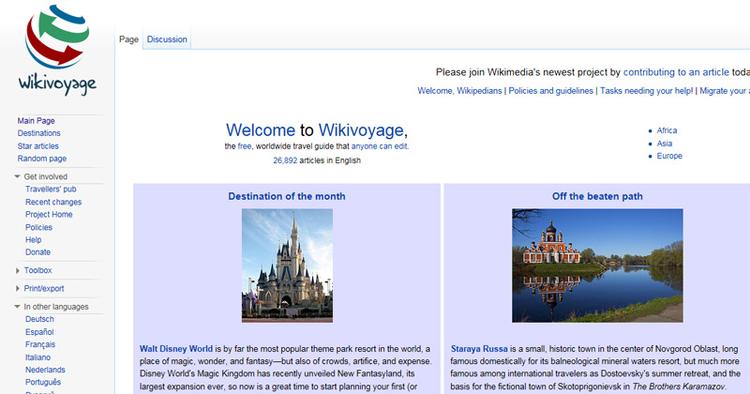Image resolution: width=750 pixels, height=394 pixels.
Task: Open Travellers' pub link
Action: point(51,189)
